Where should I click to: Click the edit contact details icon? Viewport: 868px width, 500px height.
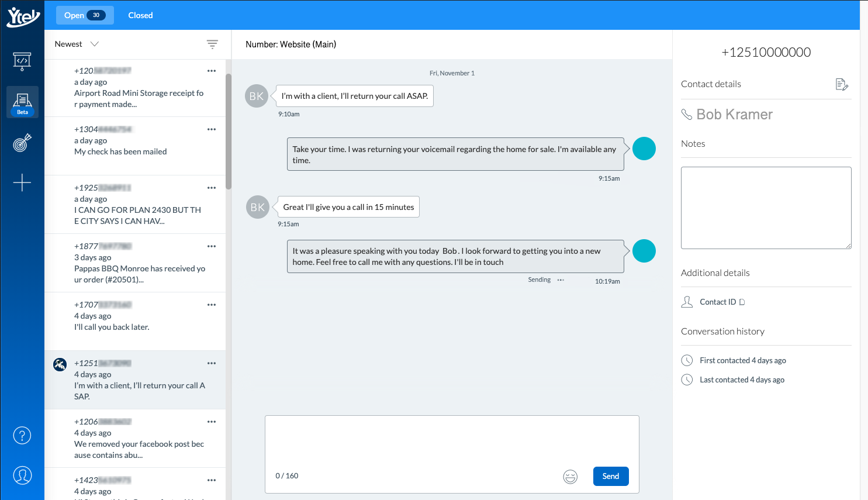click(x=841, y=85)
